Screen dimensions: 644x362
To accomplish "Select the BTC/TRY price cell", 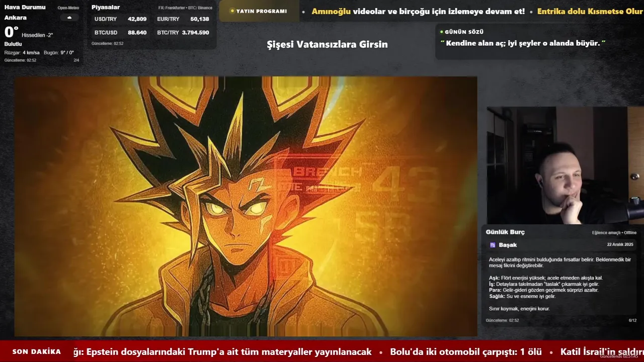I will [183, 32].
